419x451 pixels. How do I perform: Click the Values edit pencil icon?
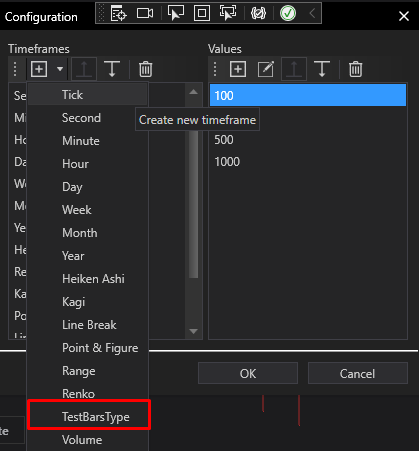[x=266, y=69]
